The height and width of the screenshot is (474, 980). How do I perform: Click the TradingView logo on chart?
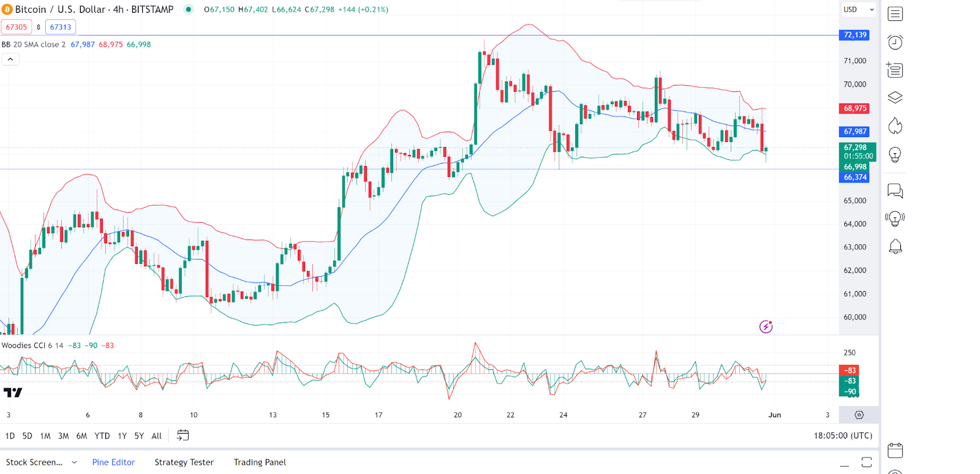pyautogui.click(x=13, y=393)
